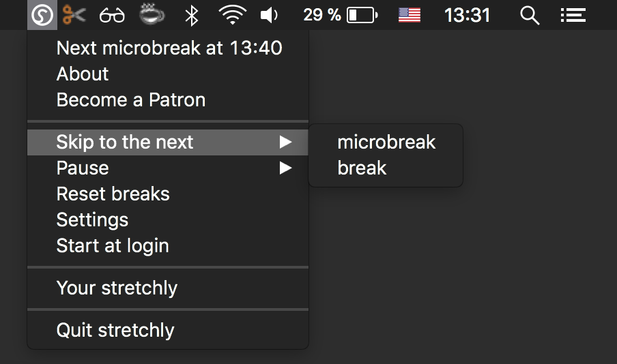Click the volume speaker icon
The width and height of the screenshot is (617, 364).
click(x=269, y=15)
